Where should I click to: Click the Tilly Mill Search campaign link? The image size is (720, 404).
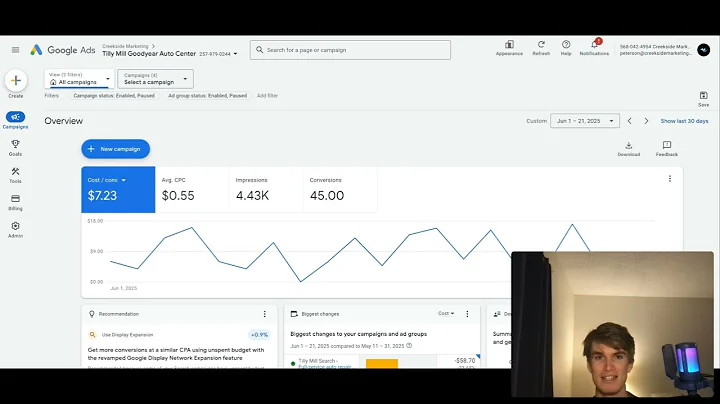tap(324, 364)
